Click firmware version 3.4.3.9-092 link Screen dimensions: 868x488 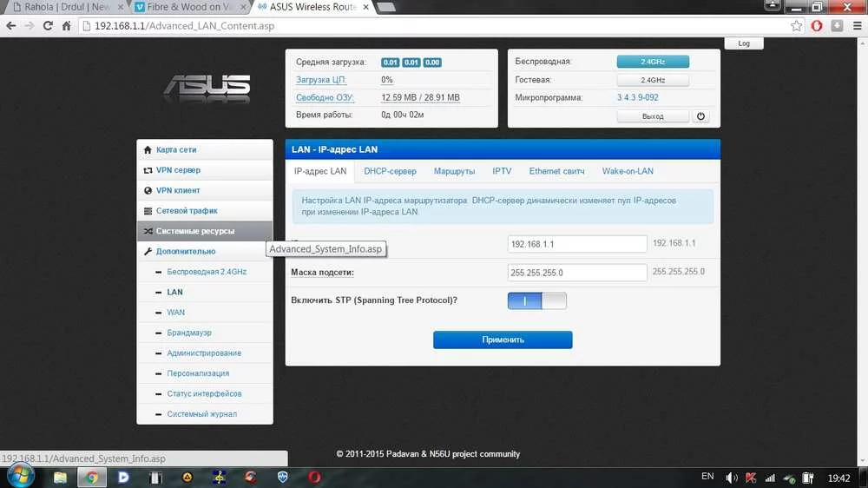637,97
